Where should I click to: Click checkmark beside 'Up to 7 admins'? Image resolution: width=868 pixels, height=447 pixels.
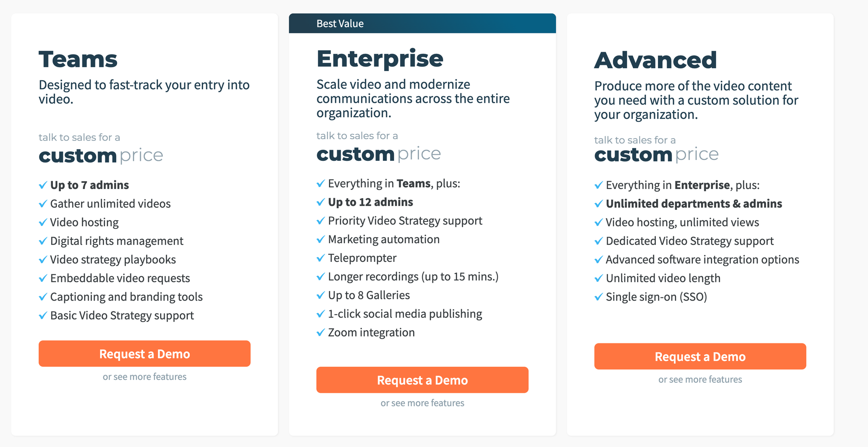pos(43,186)
